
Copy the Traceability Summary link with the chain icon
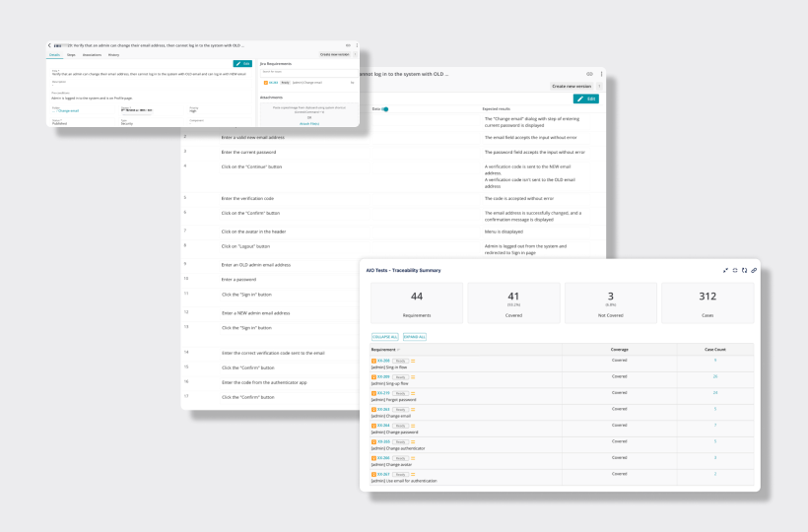point(754,270)
